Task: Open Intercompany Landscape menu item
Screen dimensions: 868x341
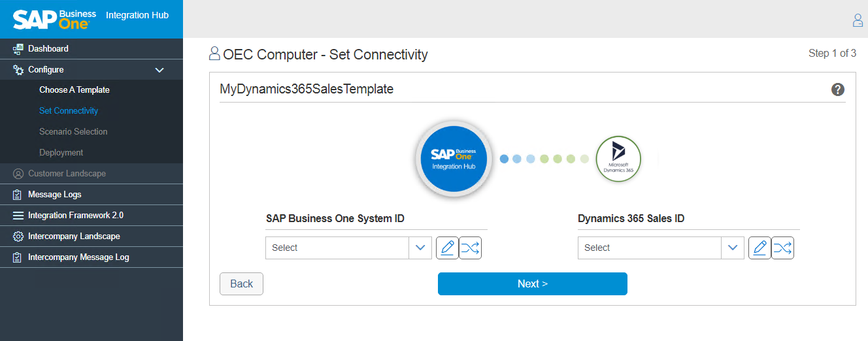Action: point(74,236)
